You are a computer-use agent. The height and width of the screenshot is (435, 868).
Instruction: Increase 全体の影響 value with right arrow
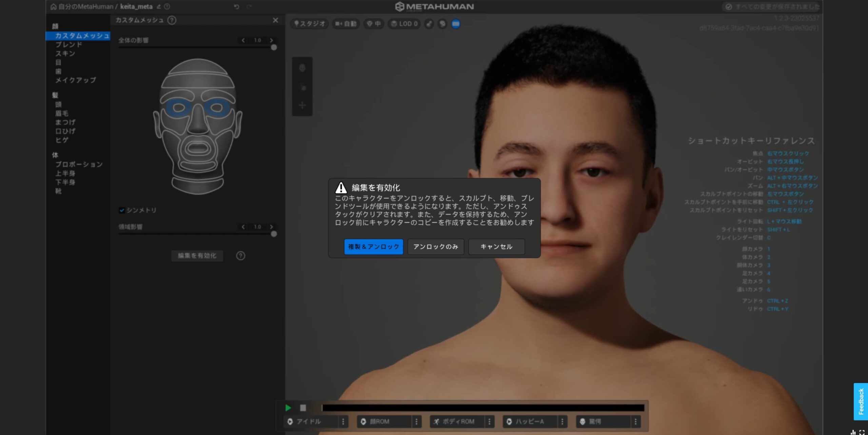(x=271, y=40)
